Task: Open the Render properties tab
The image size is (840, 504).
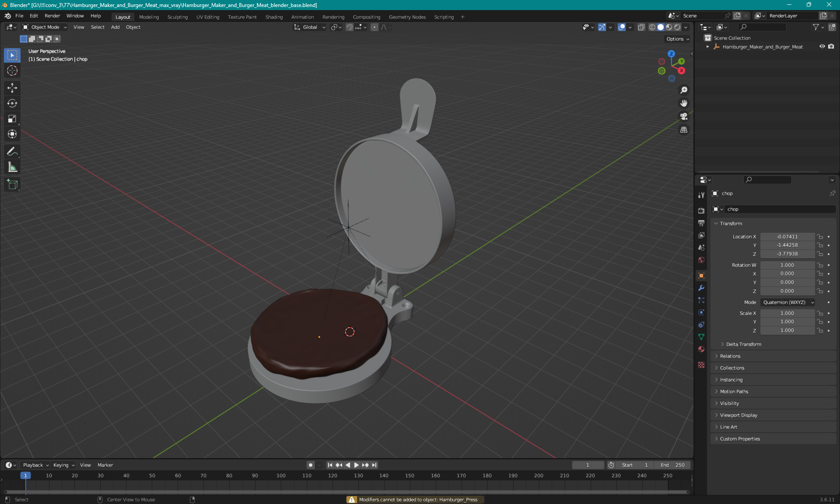Action: 701,210
